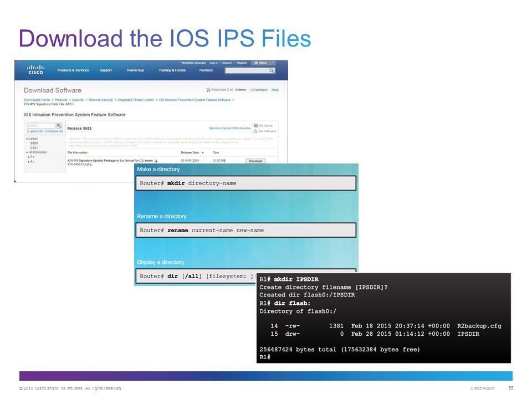Screen dimensions: 532x399
Task: Go to Downloads Home breadcrumb
Action: tap(37, 100)
